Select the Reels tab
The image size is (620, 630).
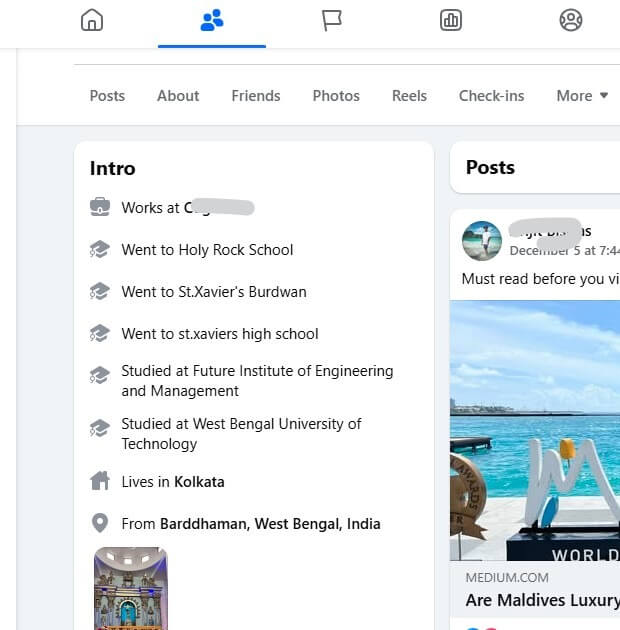[409, 96]
